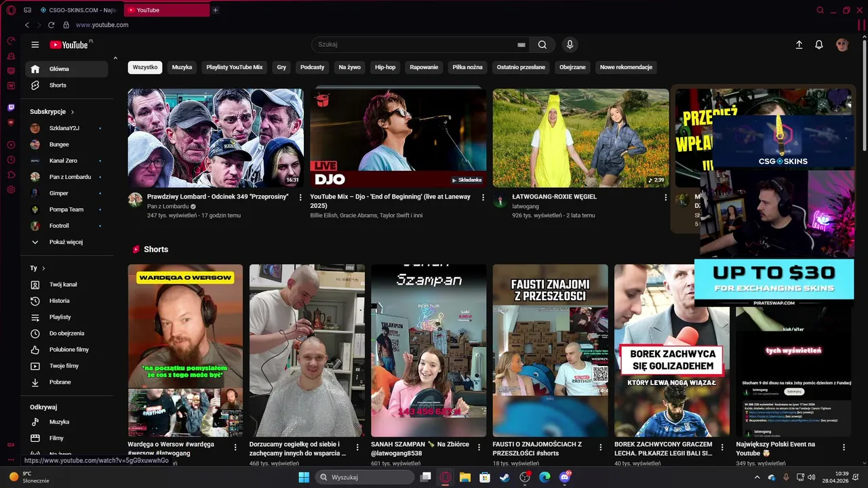Select the Playlisty YouTube Mix chip
This screenshot has width=868, height=488.
tap(235, 67)
